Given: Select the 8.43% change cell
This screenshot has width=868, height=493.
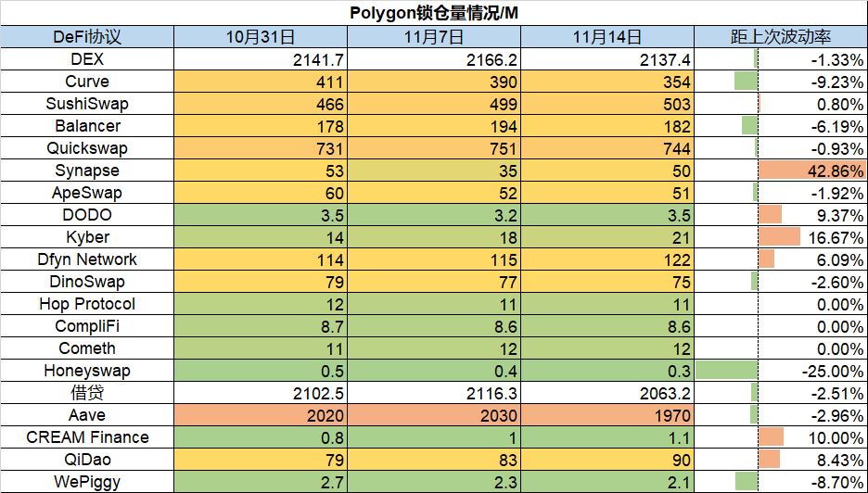Looking at the screenshot, I should [781, 460].
